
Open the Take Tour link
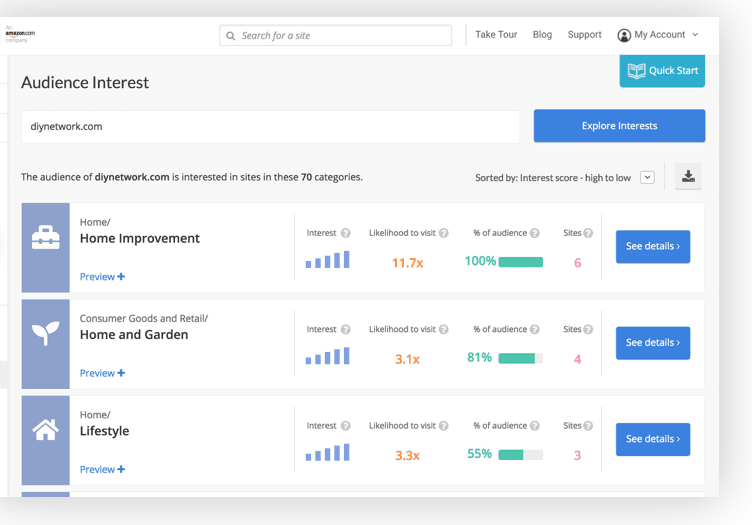point(496,35)
